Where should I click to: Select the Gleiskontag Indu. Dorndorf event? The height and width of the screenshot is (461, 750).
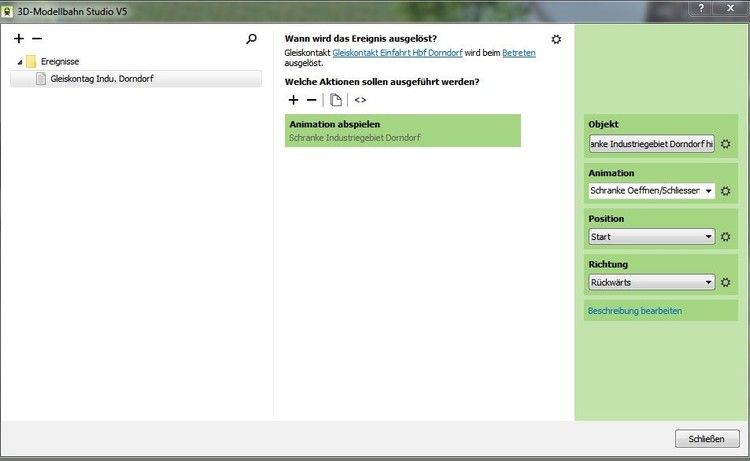pyautogui.click(x=136, y=78)
